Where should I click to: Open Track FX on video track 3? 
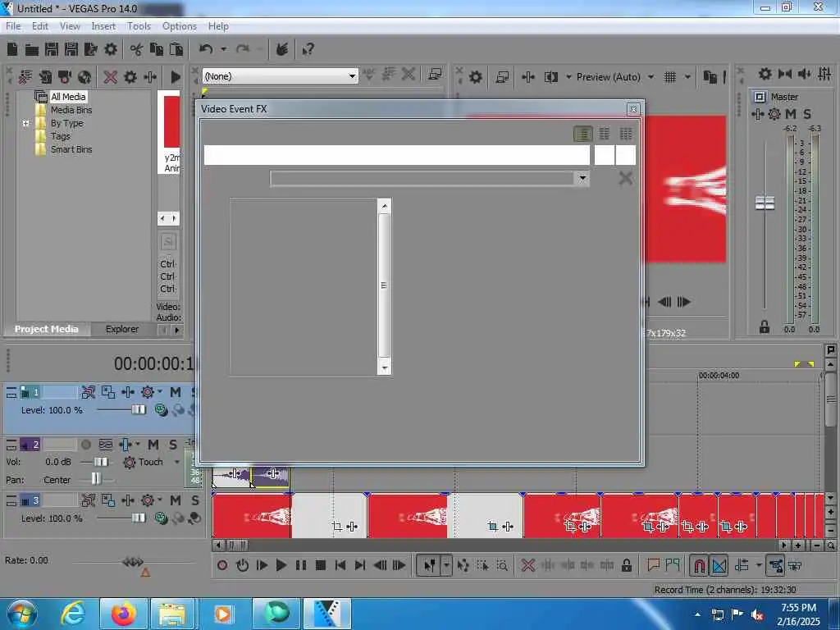pyautogui.click(x=127, y=500)
